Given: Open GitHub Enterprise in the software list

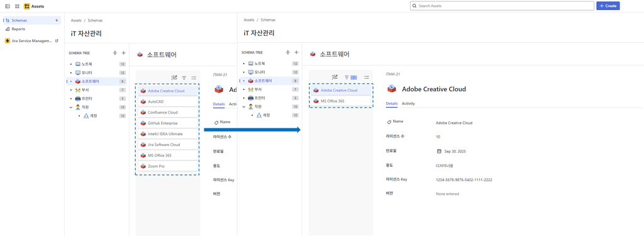Looking at the screenshot, I should click(x=167, y=123).
